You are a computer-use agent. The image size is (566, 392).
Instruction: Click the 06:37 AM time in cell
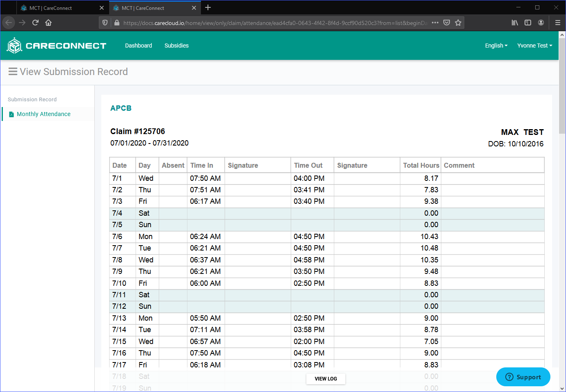pyautogui.click(x=205, y=260)
